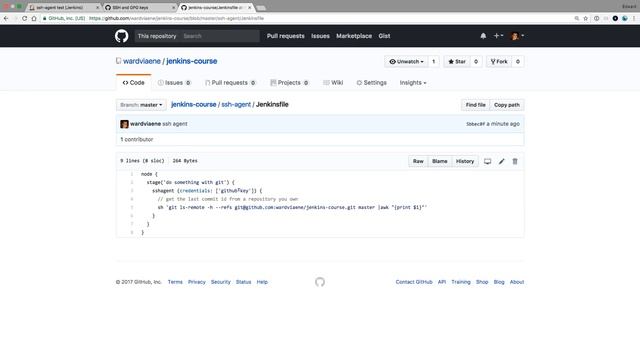Click the Find file button
The width and height of the screenshot is (640, 360).
(x=476, y=105)
